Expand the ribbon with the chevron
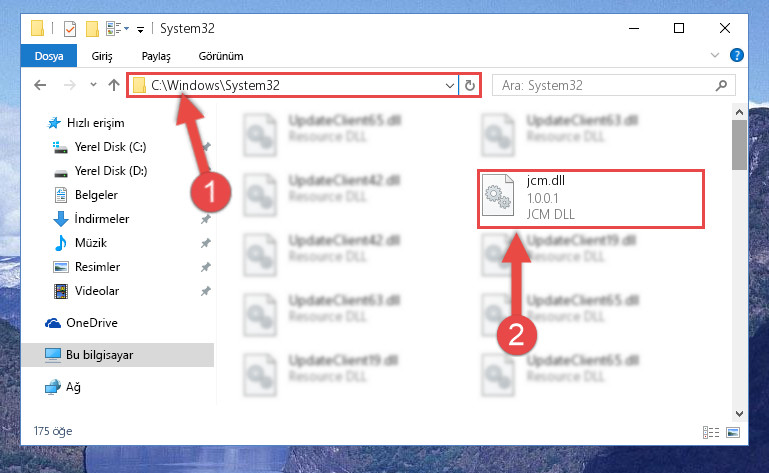Image resolution: width=769 pixels, height=473 pixels. point(715,55)
